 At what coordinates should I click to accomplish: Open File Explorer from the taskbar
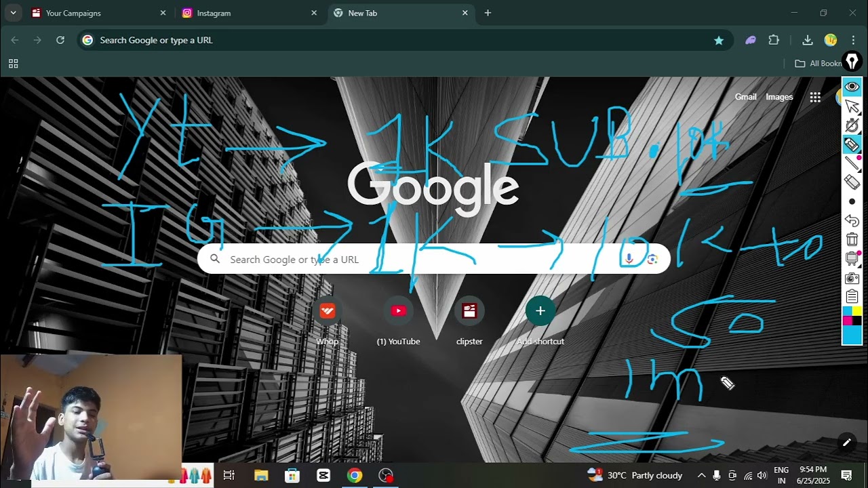[x=261, y=475]
